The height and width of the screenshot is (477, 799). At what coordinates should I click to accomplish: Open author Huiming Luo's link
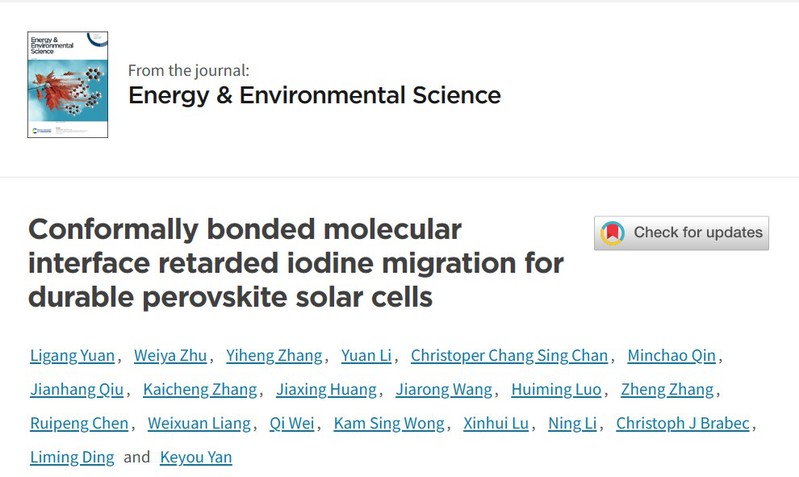click(555, 390)
